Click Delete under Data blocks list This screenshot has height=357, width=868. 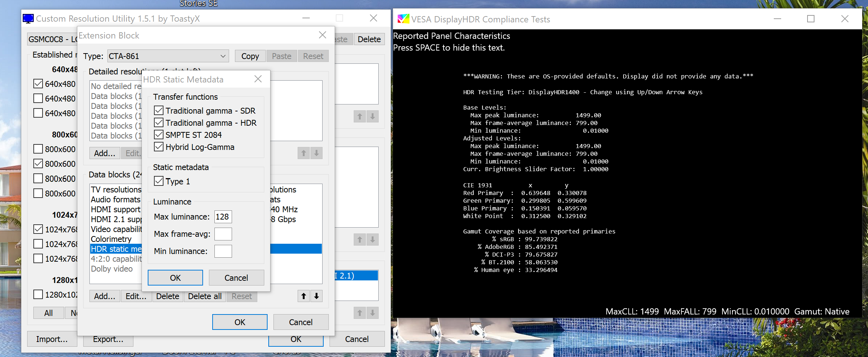coord(168,296)
